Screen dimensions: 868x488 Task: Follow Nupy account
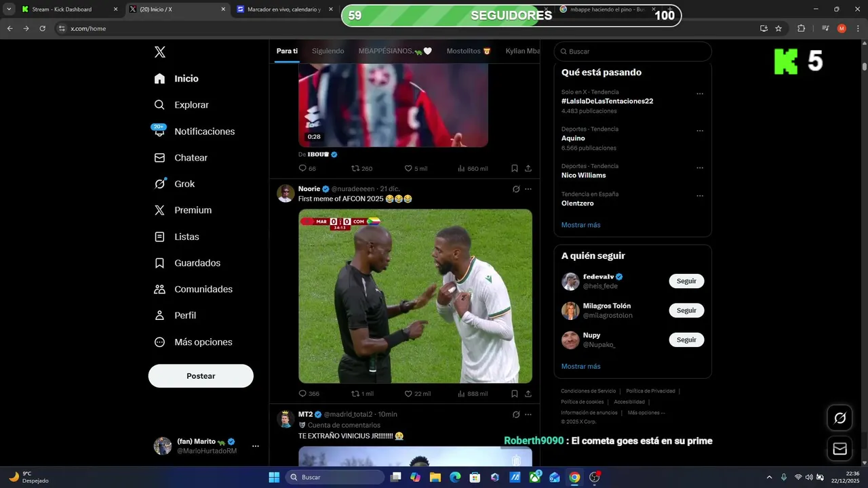686,340
